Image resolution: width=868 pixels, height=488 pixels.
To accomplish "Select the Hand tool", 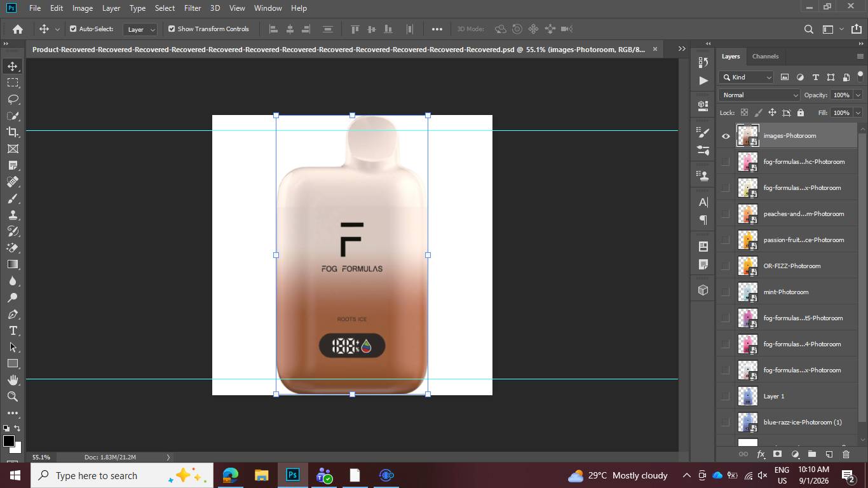I will pyautogui.click(x=13, y=380).
